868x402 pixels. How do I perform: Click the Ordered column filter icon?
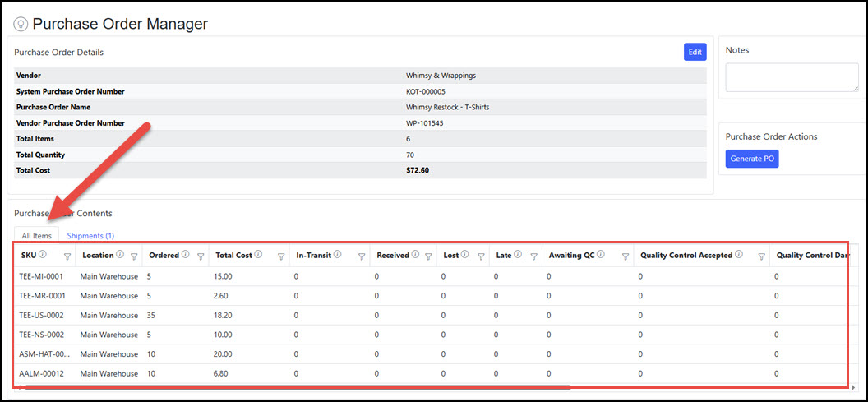[201, 256]
